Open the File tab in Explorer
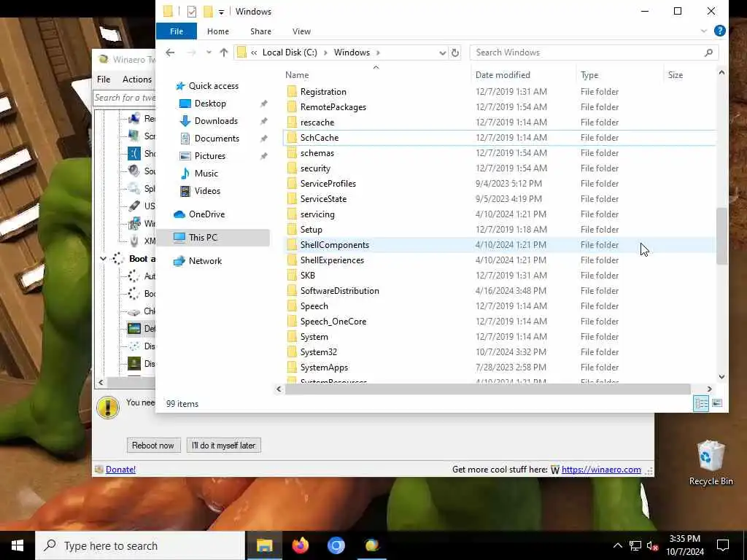Image resolution: width=747 pixels, height=560 pixels. [177, 31]
